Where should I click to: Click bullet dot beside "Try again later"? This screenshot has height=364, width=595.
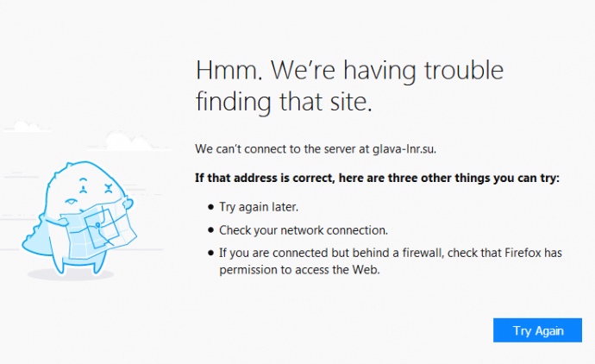(210, 207)
